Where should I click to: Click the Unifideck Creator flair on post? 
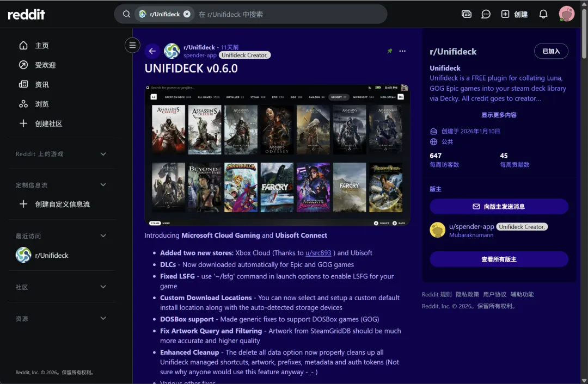pyautogui.click(x=244, y=55)
